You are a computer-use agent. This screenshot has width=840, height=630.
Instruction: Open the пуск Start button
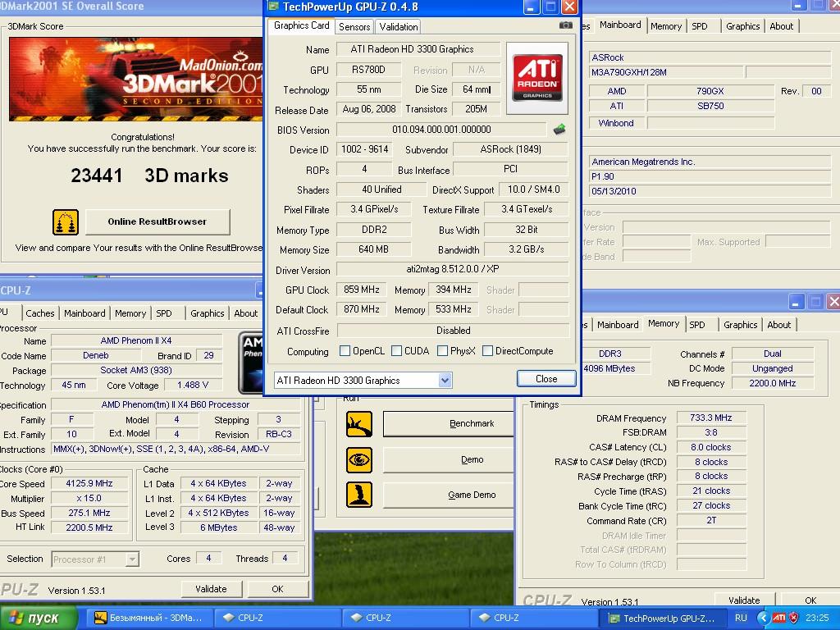[x=39, y=618]
